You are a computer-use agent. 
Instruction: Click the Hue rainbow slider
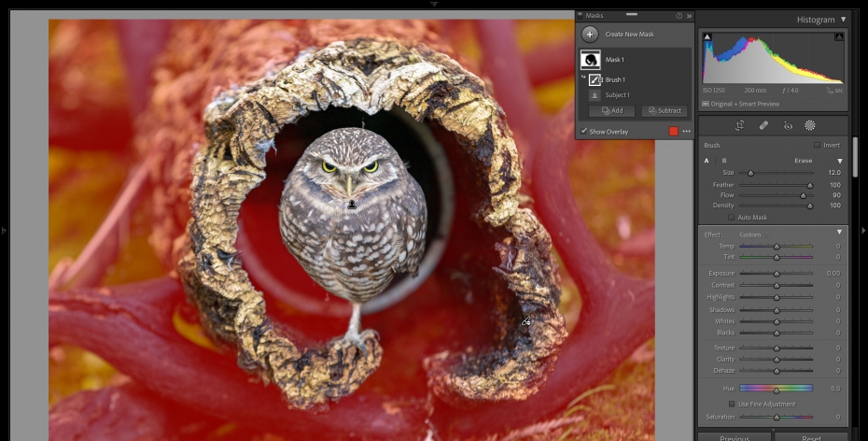pos(777,389)
